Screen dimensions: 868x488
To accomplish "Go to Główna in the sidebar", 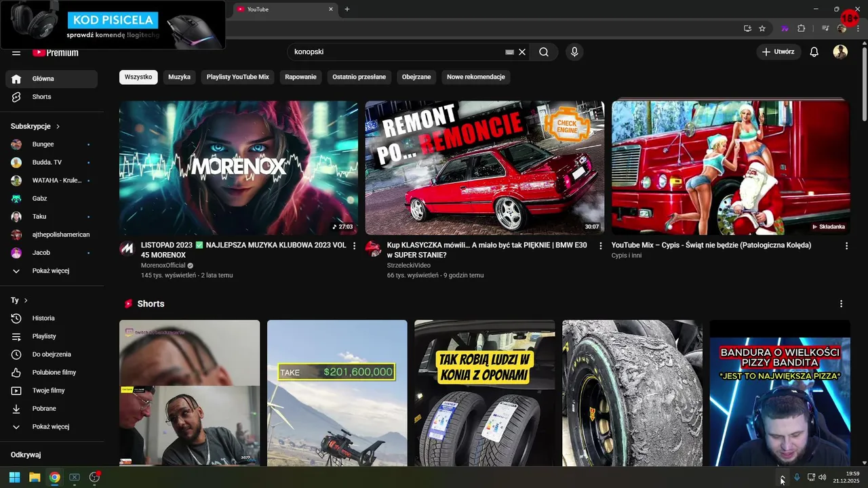I will click(x=52, y=79).
